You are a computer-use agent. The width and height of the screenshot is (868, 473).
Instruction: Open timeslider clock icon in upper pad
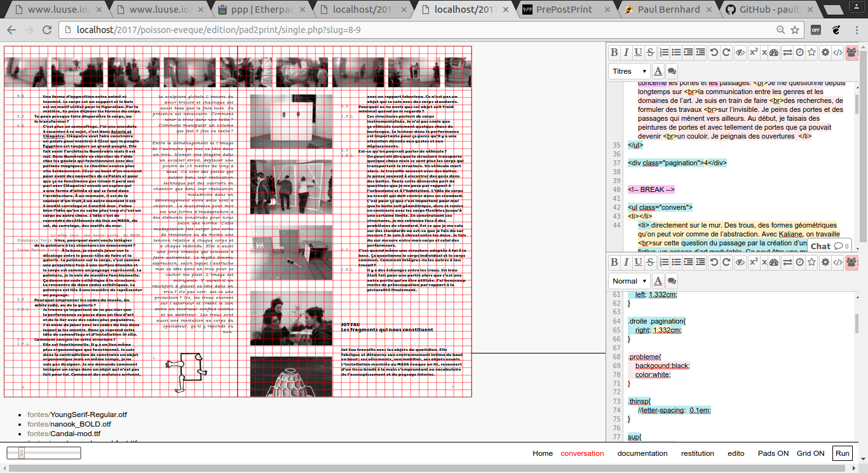tap(799, 52)
